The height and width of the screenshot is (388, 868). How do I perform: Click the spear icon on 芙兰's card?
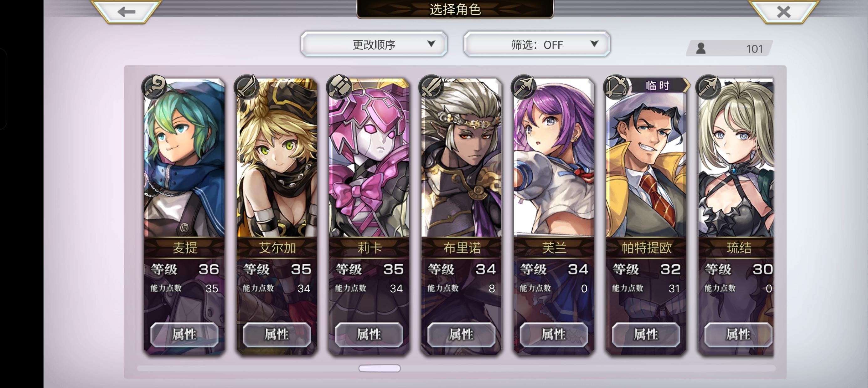(x=524, y=87)
